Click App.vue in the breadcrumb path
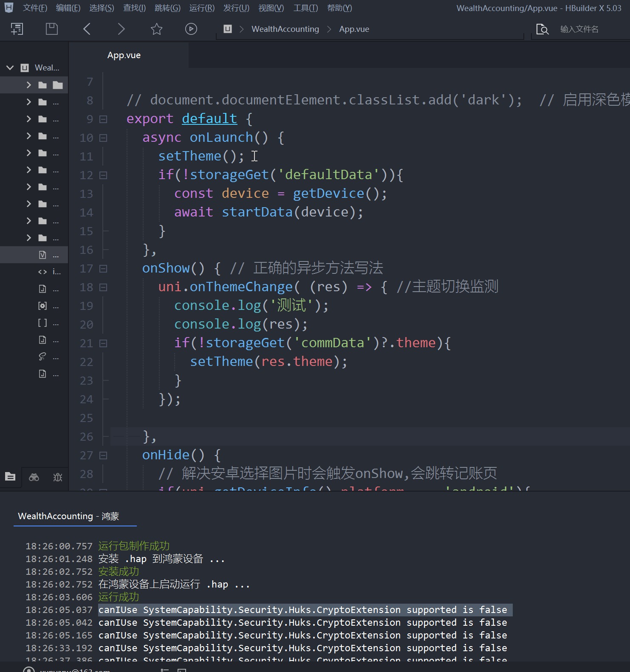This screenshot has width=630, height=672. 354,29
